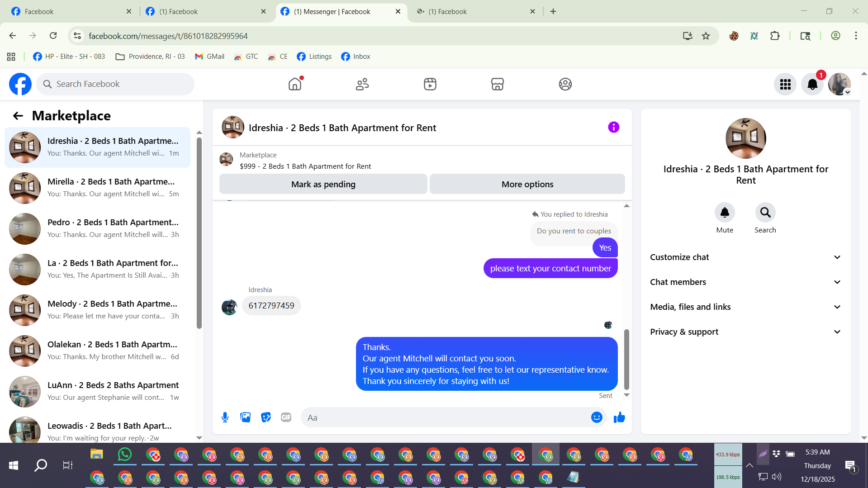Open Windows taskbar search

tap(41, 465)
